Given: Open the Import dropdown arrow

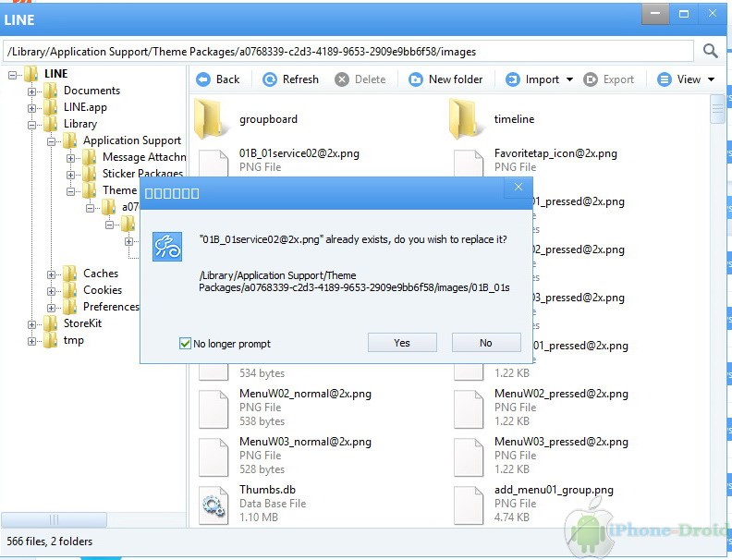Looking at the screenshot, I should click(x=569, y=79).
